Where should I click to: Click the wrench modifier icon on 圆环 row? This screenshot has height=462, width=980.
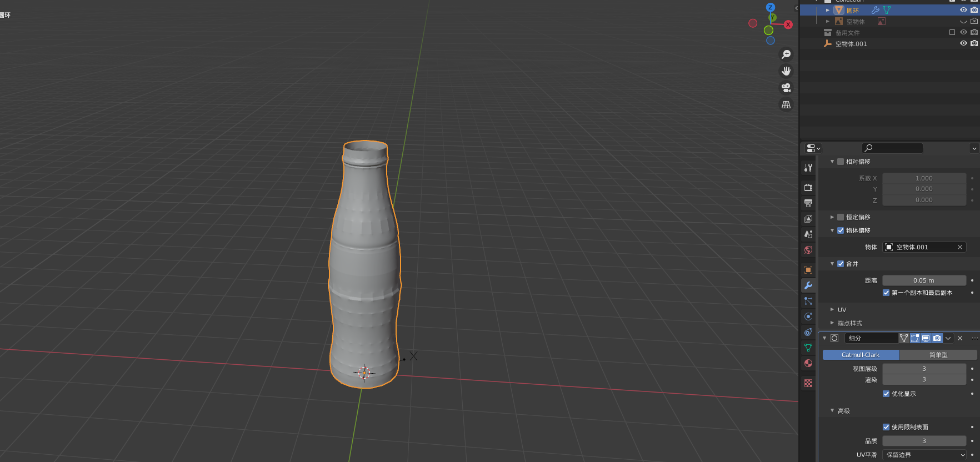tap(876, 10)
